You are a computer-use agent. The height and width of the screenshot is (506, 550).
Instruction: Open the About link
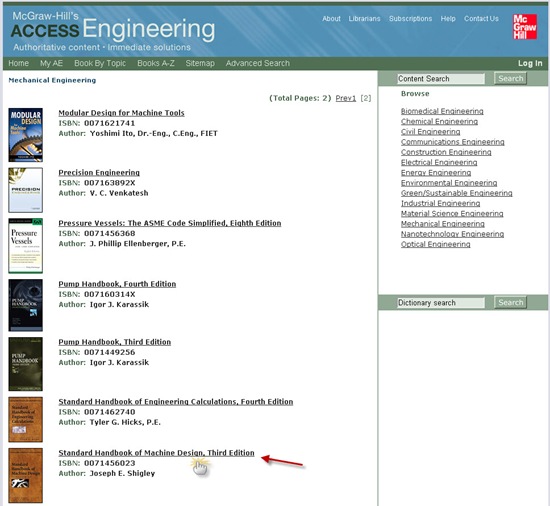coord(331,19)
